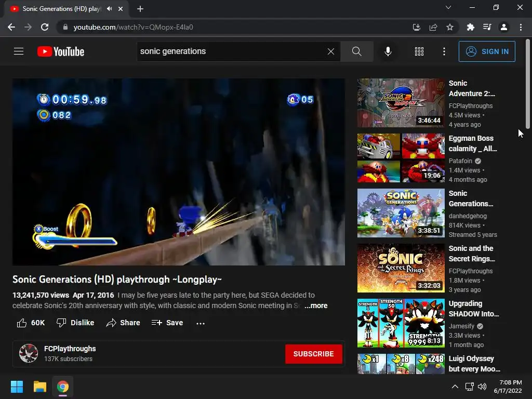
Task: Close the Sonic Generations tab
Action: pos(121,9)
